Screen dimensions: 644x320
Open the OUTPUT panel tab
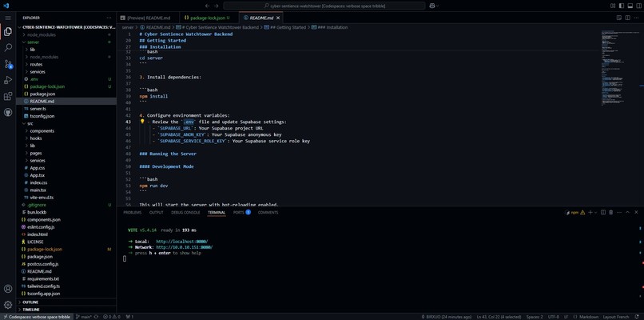click(x=156, y=212)
